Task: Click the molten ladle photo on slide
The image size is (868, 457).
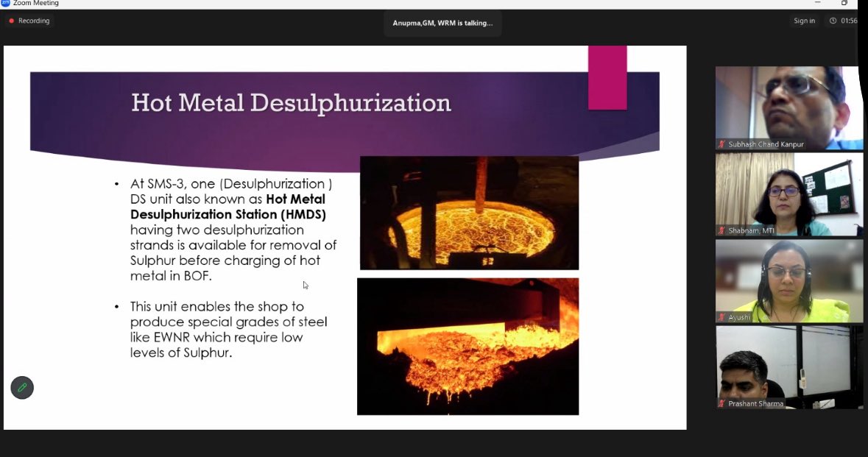Action: coord(470,213)
